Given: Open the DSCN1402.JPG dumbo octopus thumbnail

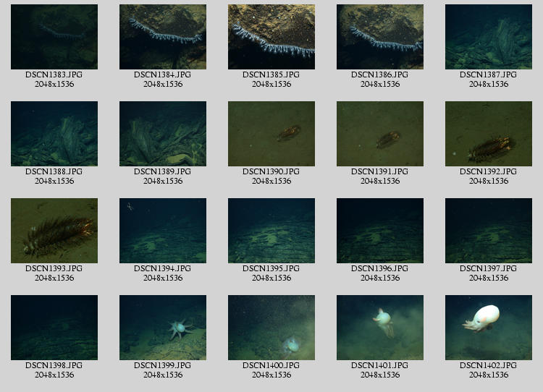Looking at the screenshot, I should [x=489, y=328].
